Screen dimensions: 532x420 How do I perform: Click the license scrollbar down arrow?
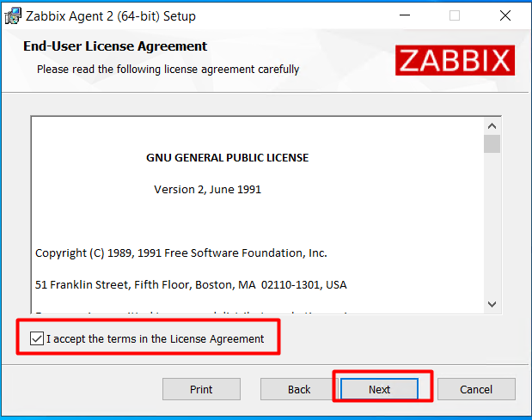coord(492,303)
